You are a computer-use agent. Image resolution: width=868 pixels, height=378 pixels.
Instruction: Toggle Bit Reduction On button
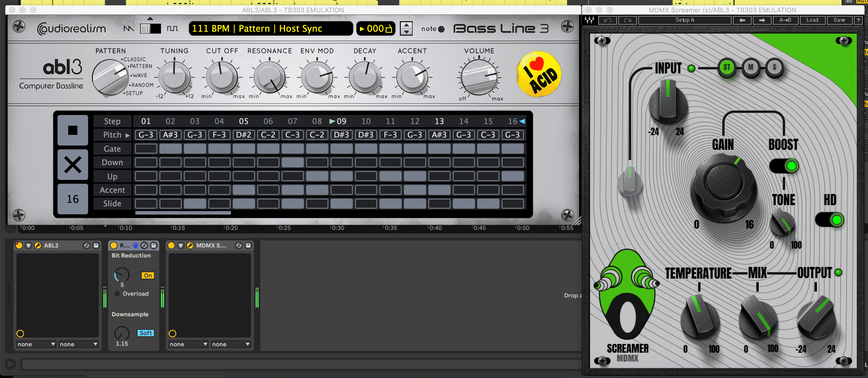[x=148, y=275]
